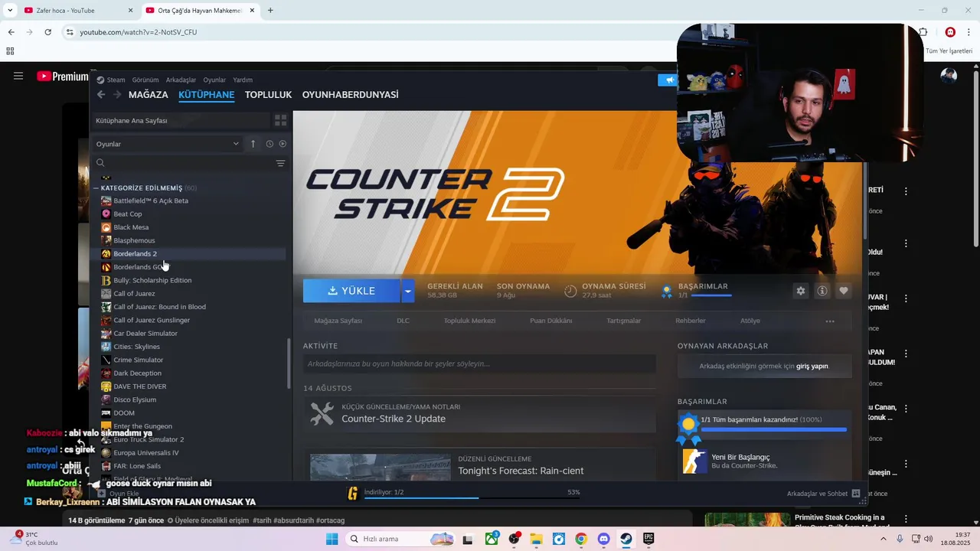Open the Yardım menu
This screenshot has height=551, width=980.
[243, 80]
